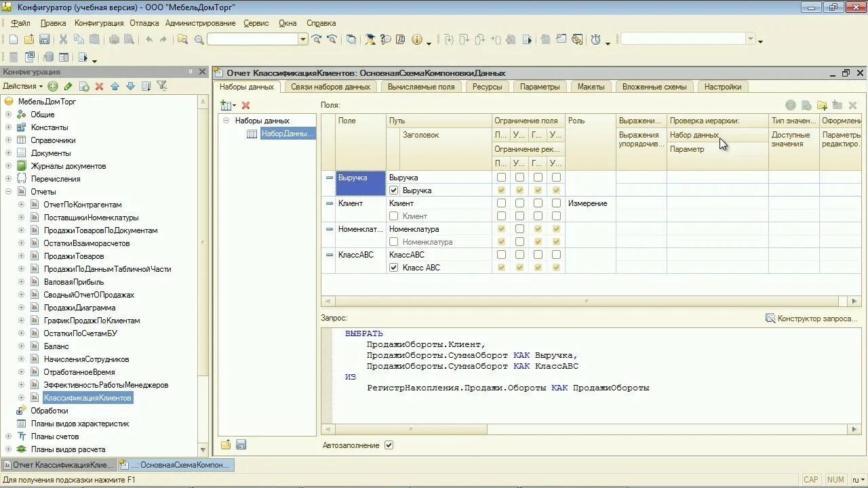The height and width of the screenshot is (488, 868).
Task: Switch to Связи наборов данных tab
Action: click(330, 87)
